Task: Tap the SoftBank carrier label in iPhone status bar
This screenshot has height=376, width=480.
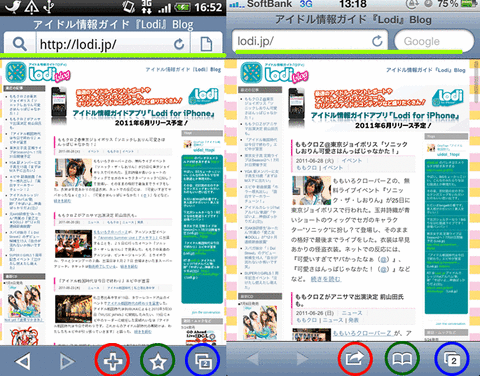Action: [269, 4]
